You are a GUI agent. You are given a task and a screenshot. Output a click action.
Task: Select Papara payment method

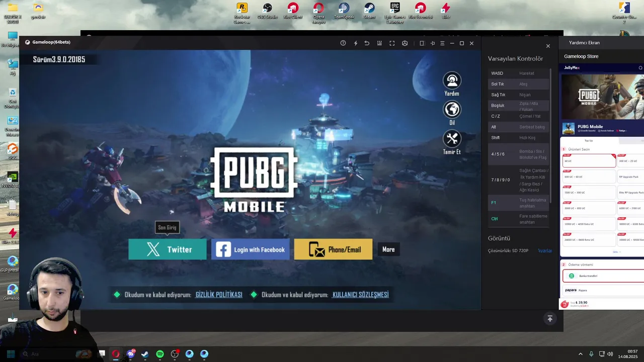point(603,290)
